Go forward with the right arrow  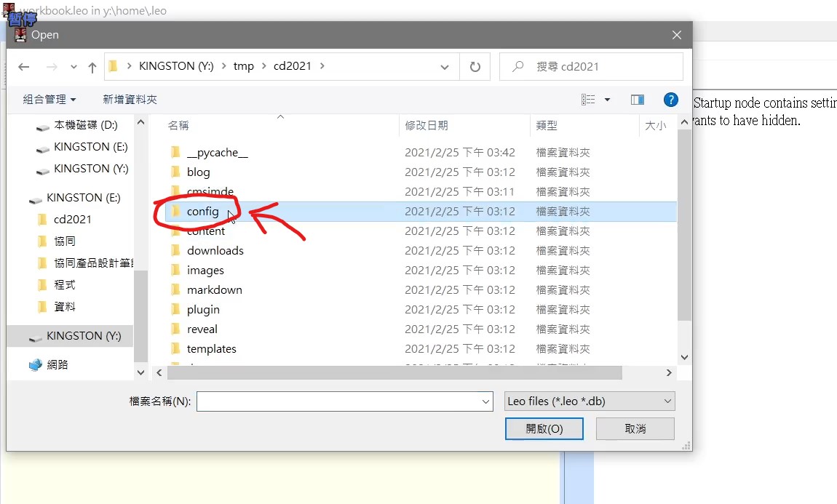point(52,67)
